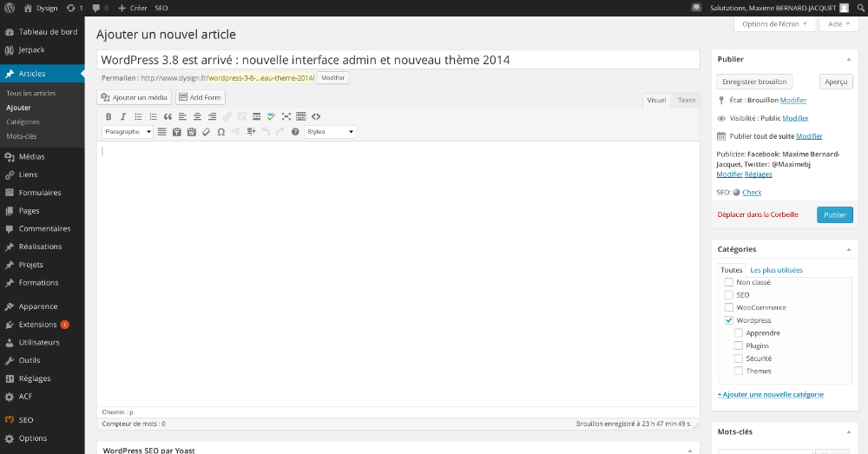
Task: Redo the last edit
Action: [280, 132]
